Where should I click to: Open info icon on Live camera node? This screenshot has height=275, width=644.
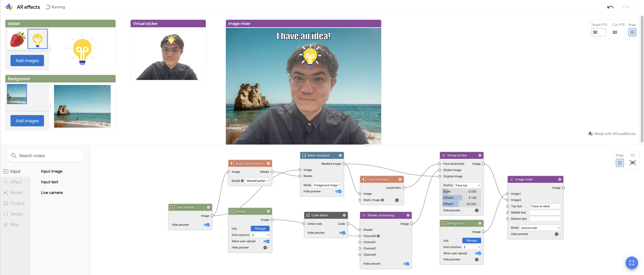[208, 207]
